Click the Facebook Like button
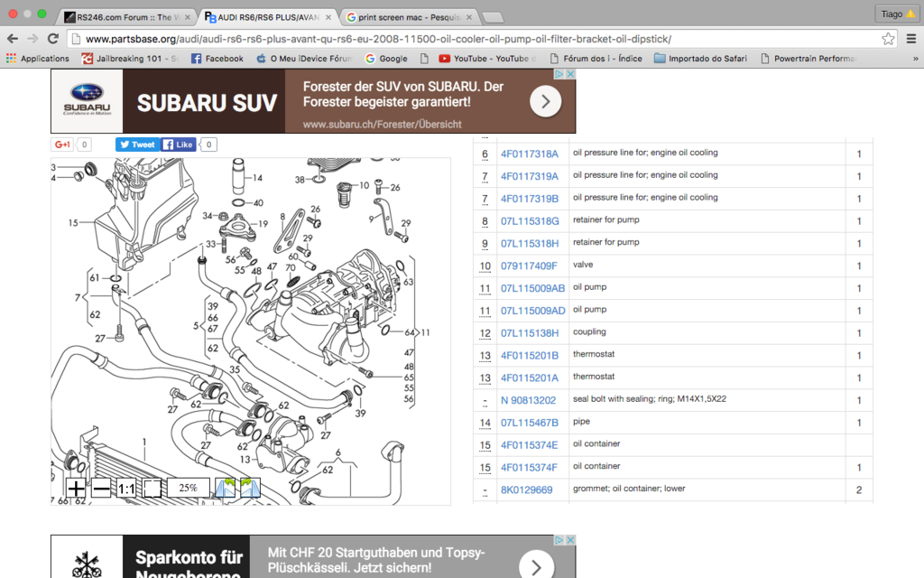This screenshot has width=924, height=578. pyautogui.click(x=178, y=144)
